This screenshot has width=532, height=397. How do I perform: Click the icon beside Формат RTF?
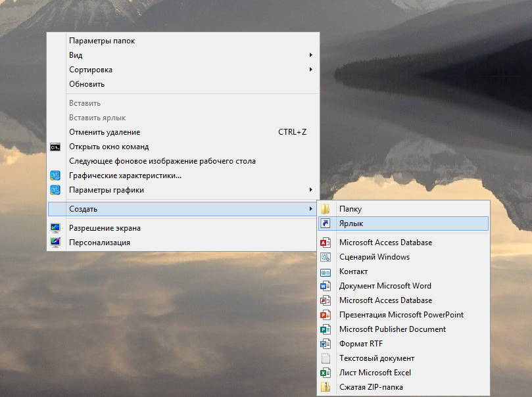click(x=326, y=344)
